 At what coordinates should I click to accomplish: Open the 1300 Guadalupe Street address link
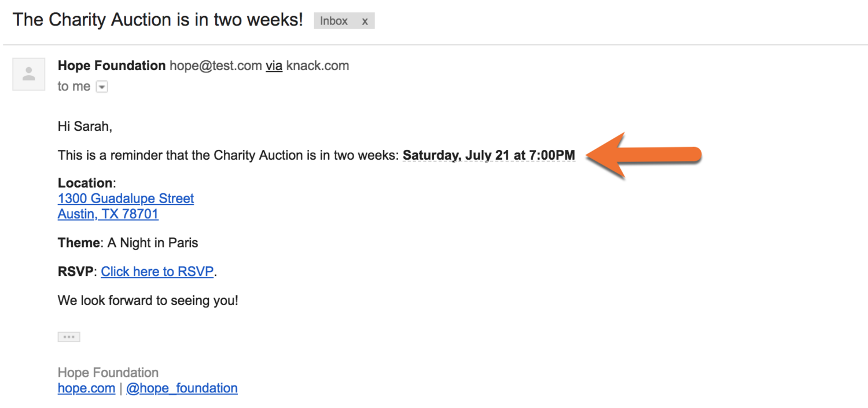point(126,199)
